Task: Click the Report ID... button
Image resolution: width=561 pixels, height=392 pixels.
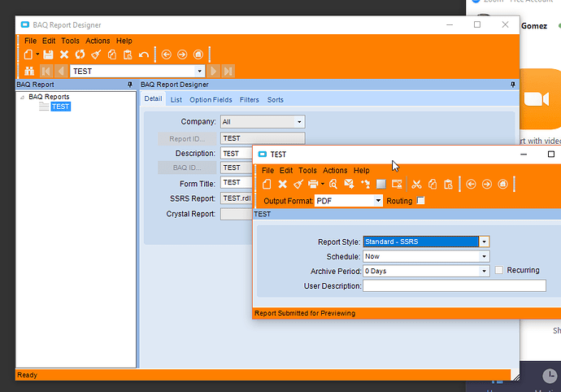Action: (187, 138)
